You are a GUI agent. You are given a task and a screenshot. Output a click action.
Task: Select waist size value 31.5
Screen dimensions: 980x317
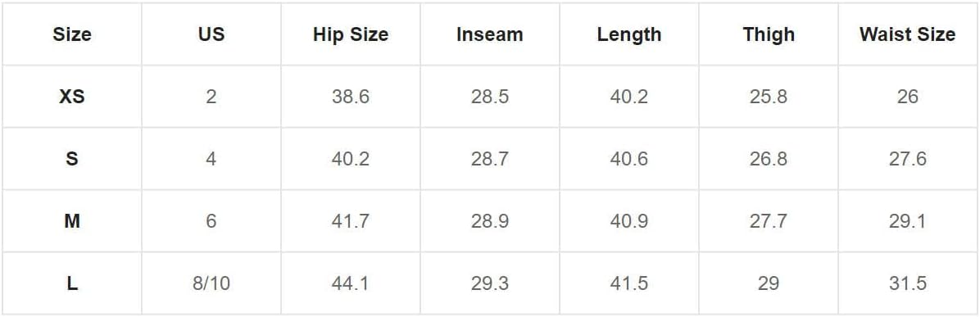pyautogui.click(x=908, y=284)
